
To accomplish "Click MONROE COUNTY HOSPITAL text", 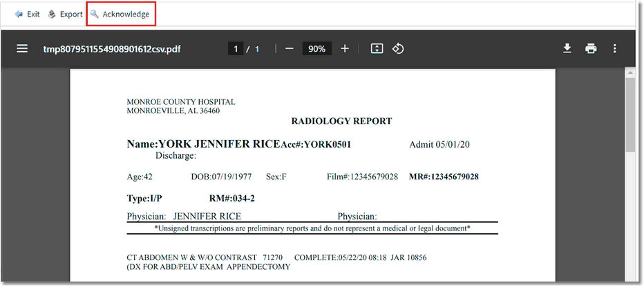I will pyautogui.click(x=181, y=102).
